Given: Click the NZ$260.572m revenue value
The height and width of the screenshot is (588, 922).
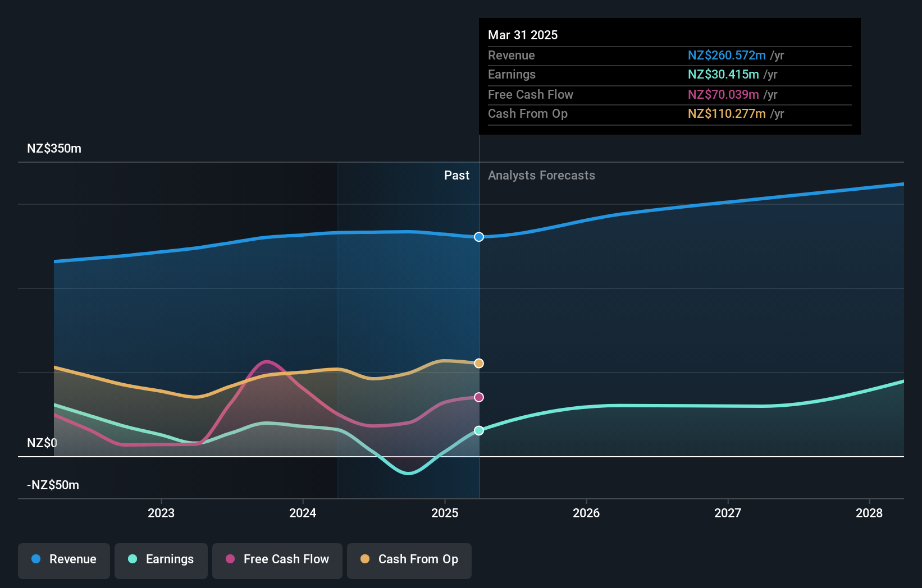Looking at the screenshot, I should pos(727,56).
